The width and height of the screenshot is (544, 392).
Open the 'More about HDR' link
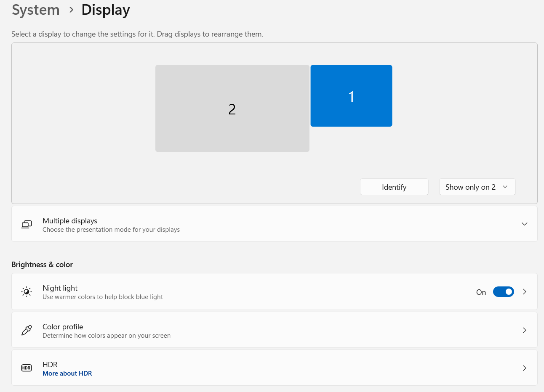coord(67,373)
